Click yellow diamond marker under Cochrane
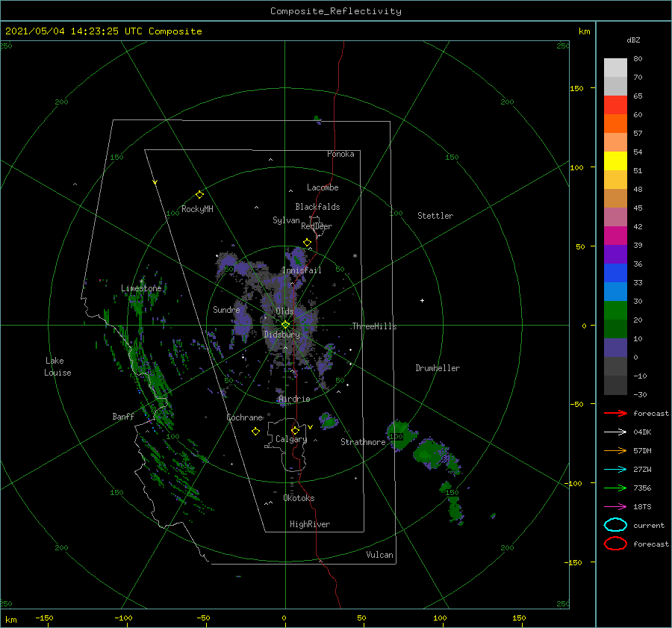The width and height of the screenshot is (672, 628). [256, 432]
